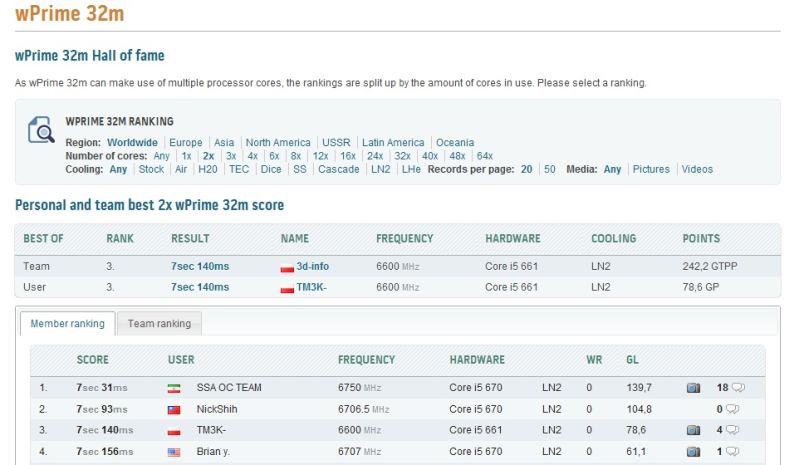Filter cooling by Stock

(x=152, y=169)
